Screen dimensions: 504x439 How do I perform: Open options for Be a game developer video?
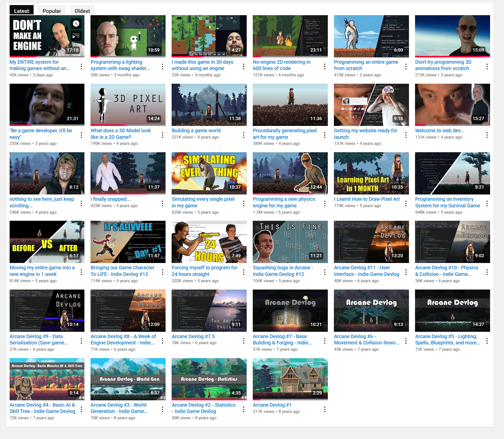click(x=81, y=135)
